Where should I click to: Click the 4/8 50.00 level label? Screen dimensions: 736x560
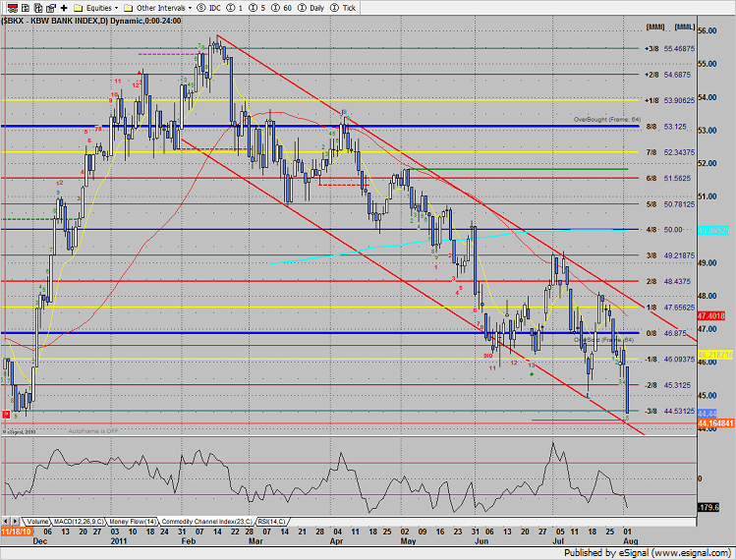(664, 230)
